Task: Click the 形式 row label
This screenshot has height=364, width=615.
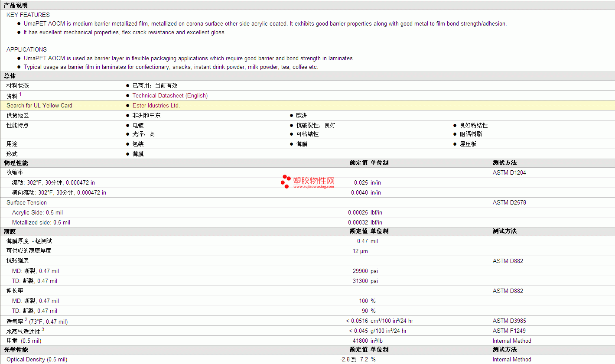Action: (12, 154)
